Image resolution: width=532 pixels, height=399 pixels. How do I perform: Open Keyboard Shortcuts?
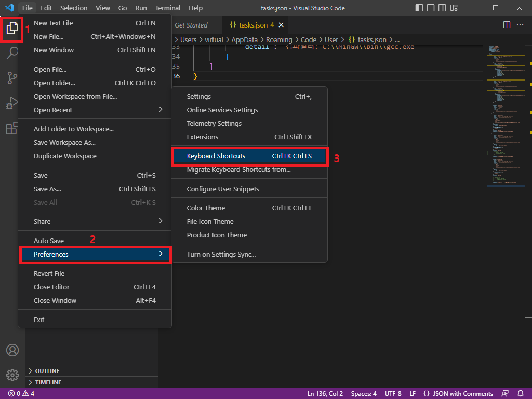pos(249,156)
